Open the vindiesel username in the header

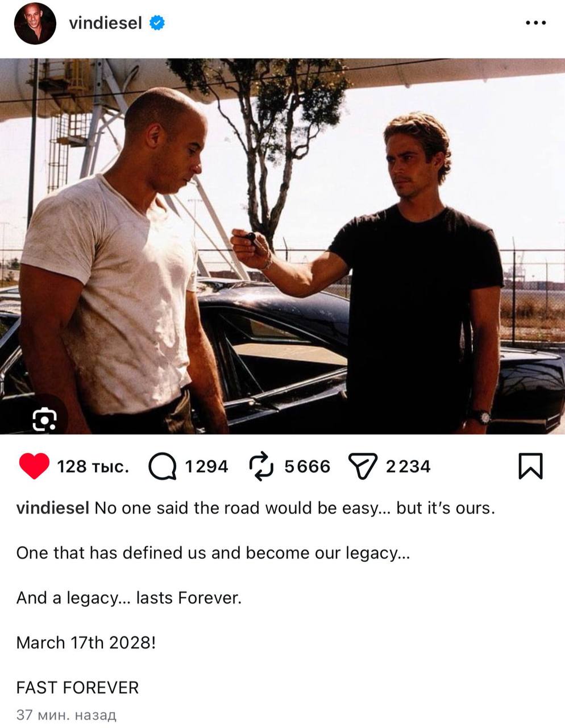coord(105,23)
